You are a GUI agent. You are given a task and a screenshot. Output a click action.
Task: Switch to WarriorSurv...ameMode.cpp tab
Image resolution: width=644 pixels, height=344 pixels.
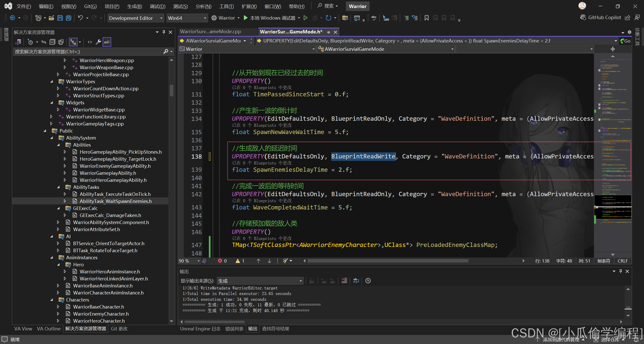(x=210, y=32)
